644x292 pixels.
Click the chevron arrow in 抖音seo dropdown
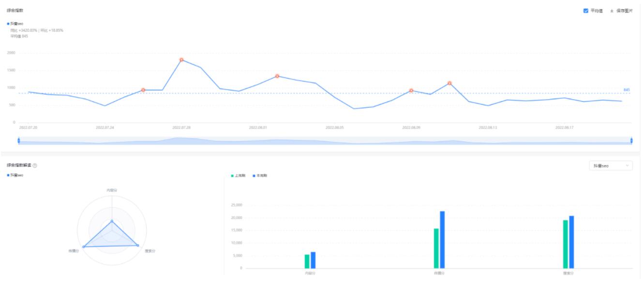coord(628,166)
